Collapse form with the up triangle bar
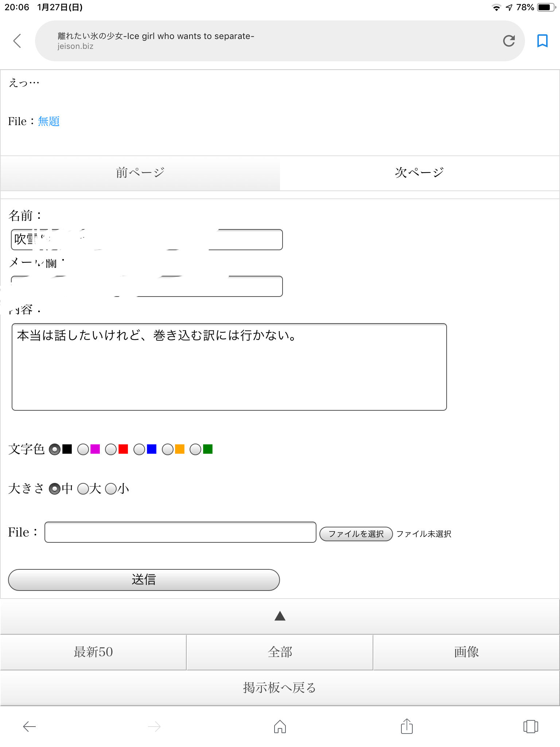The image size is (560, 747). (x=280, y=616)
